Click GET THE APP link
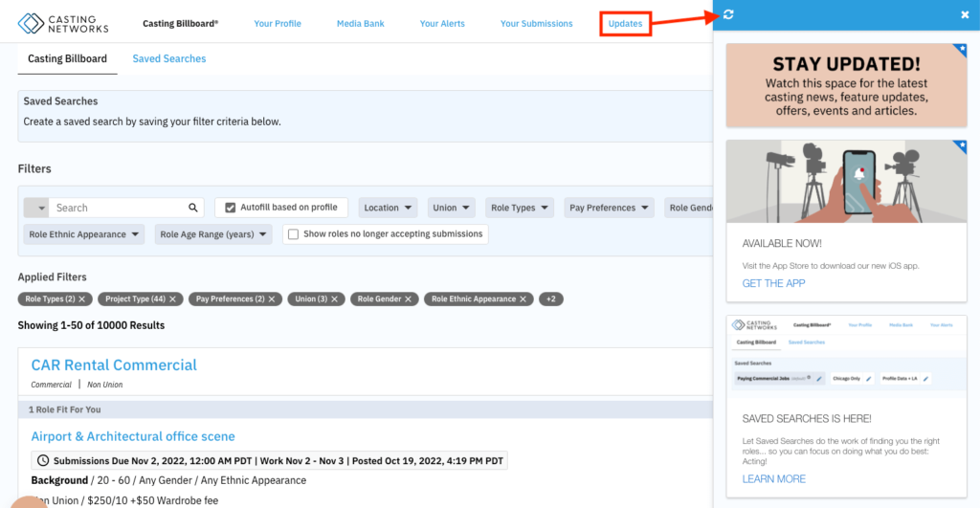The image size is (980, 508). [773, 283]
